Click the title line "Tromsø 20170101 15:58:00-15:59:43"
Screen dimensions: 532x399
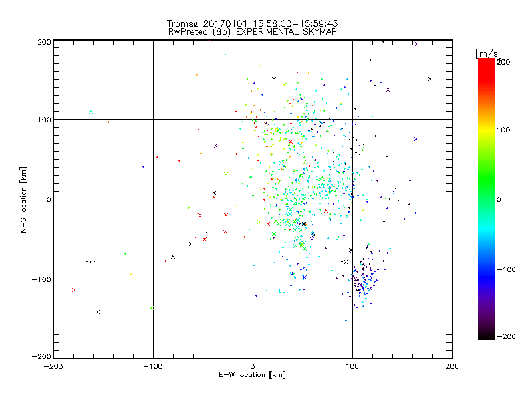click(x=252, y=23)
